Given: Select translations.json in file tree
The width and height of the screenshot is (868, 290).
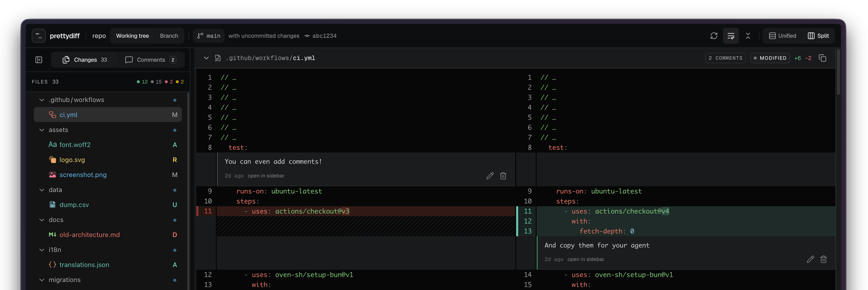Looking at the screenshot, I should pyautogui.click(x=108, y=264).
